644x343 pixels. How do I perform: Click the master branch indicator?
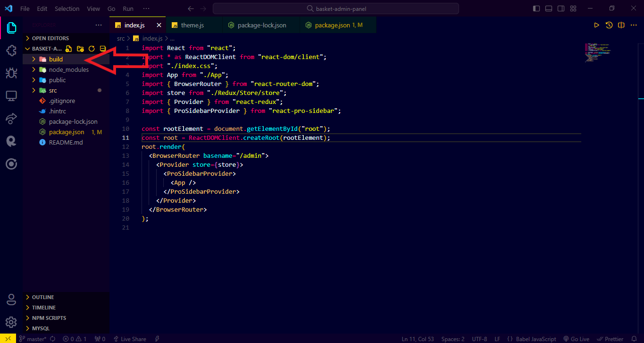[33, 339]
